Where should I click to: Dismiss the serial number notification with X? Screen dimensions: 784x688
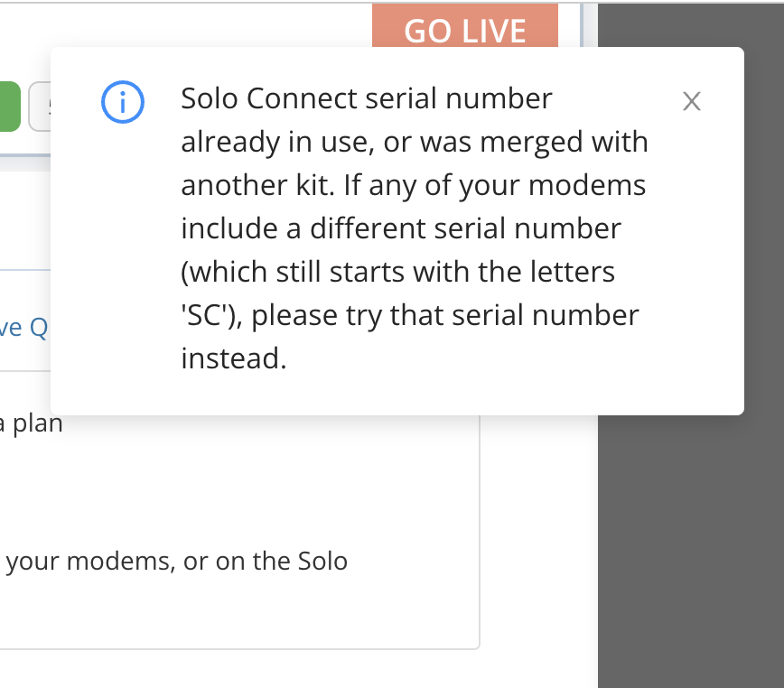[692, 102]
